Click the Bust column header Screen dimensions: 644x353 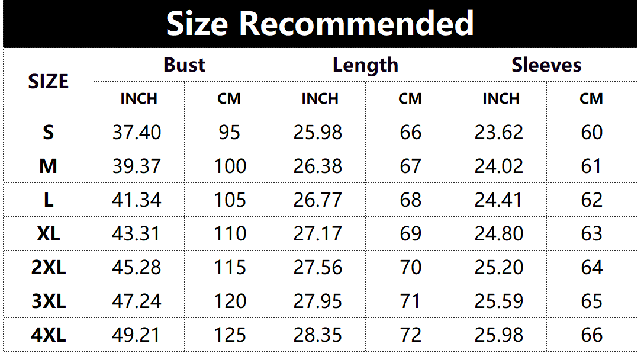(184, 65)
